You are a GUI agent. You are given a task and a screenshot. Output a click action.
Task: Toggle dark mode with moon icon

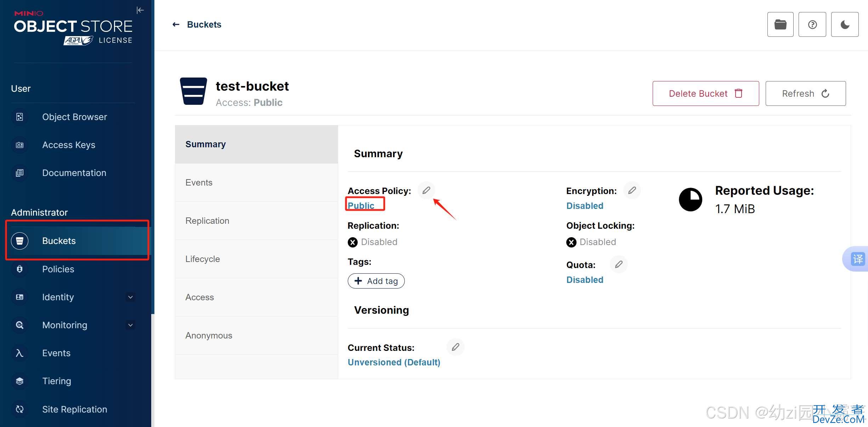pyautogui.click(x=845, y=24)
